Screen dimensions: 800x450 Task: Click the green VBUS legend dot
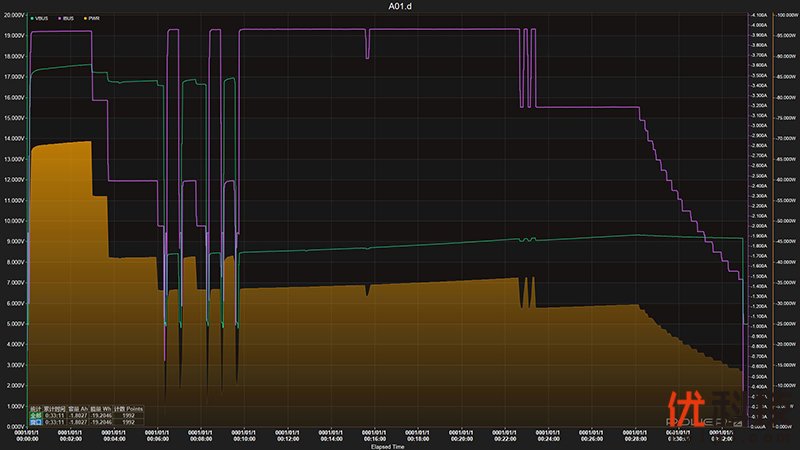(x=32, y=19)
